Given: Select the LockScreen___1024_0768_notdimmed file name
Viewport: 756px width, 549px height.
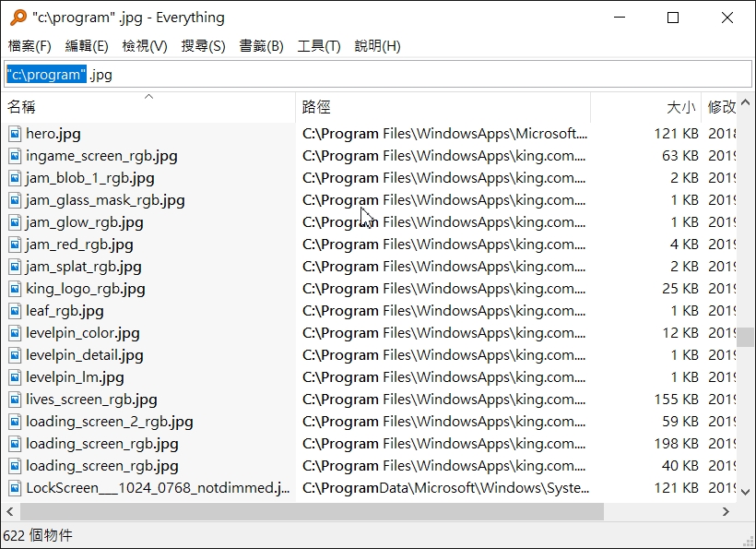Looking at the screenshot, I should click(x=159, y=489).
